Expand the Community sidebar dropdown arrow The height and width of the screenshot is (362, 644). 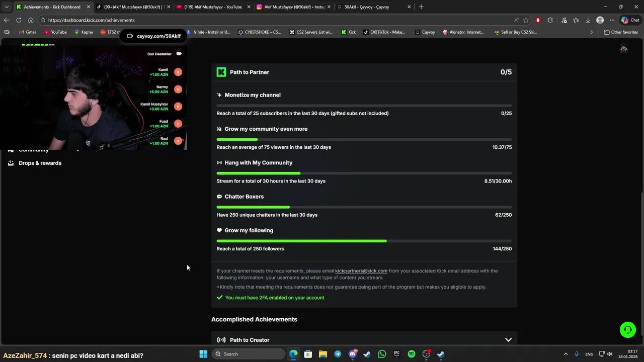tap(77, 150)
